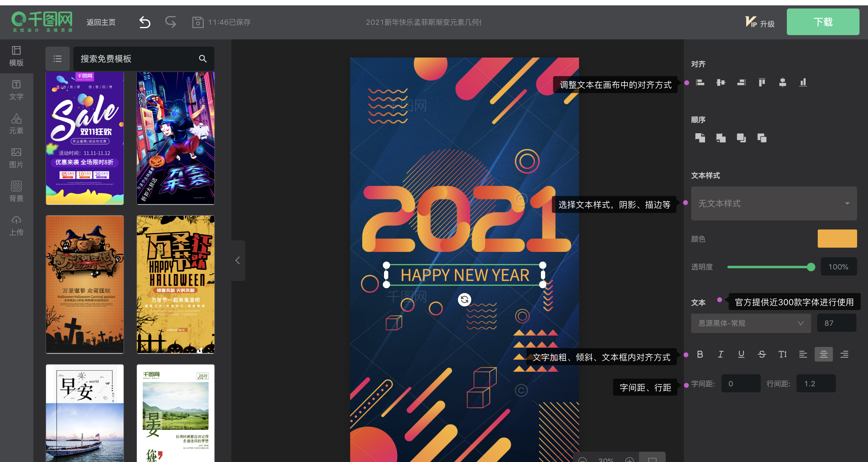Click the fourth layer order icon

762,138
